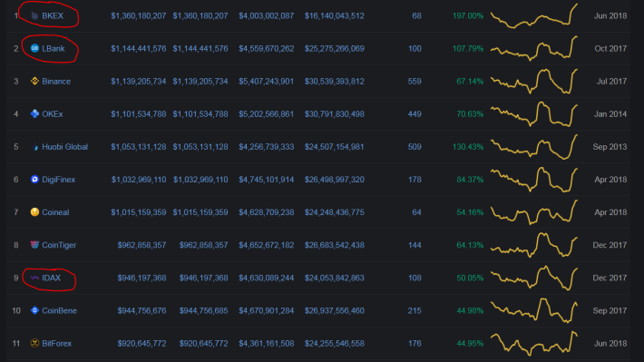Click the DigiFinex logo icon
The image size is (644, 362).
coord(34,180)
